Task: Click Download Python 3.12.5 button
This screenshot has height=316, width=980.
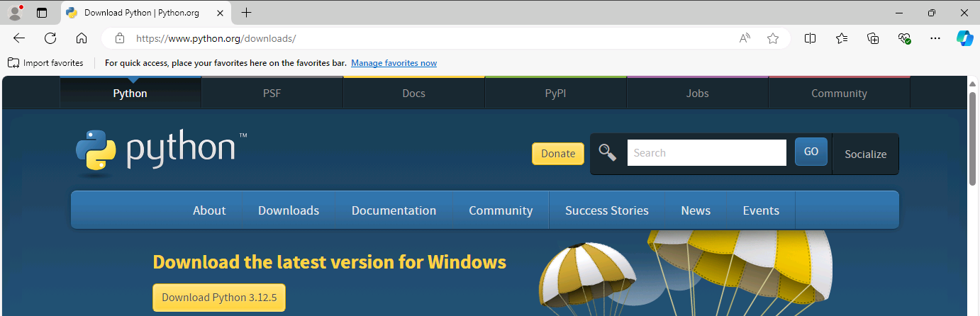Action: click(x=219, y=298)
